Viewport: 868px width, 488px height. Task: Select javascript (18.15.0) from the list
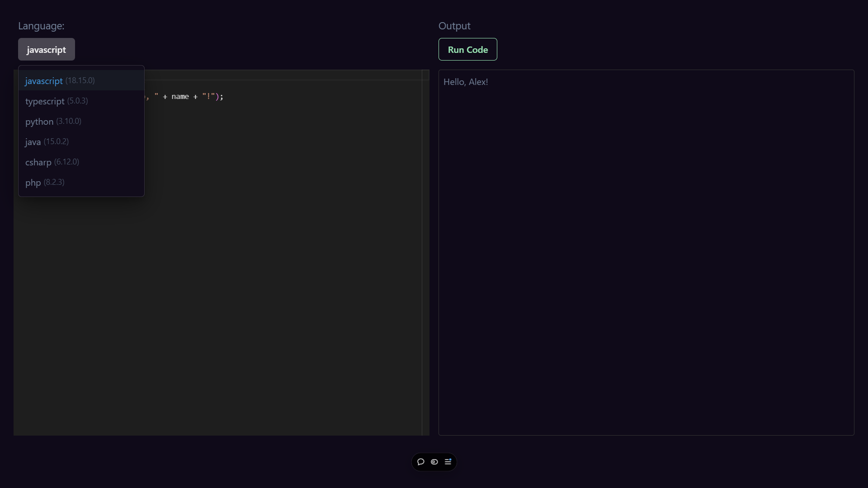(x=81, y=80)
